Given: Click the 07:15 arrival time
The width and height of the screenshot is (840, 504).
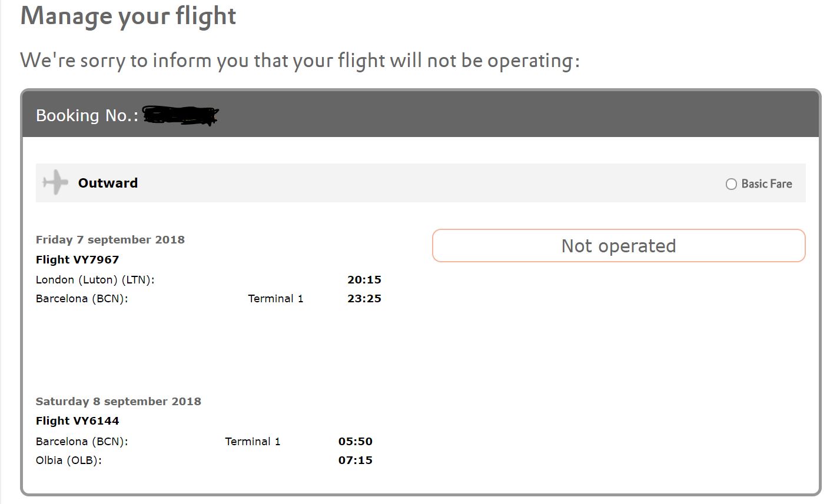Looking at the screenshot, I should (x=356, y=460).
